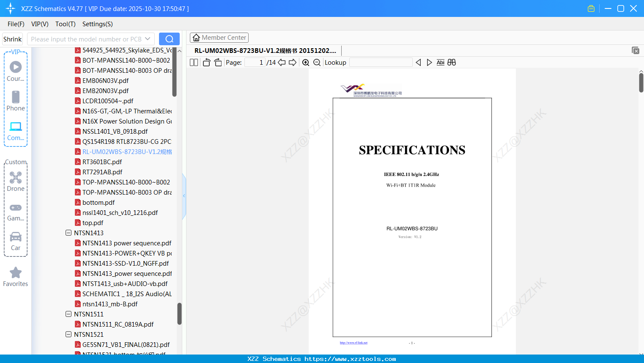The height and width of the screenshot is (363, 644).
Task: Open the VIP(V) menu
Action: (40, 24)
